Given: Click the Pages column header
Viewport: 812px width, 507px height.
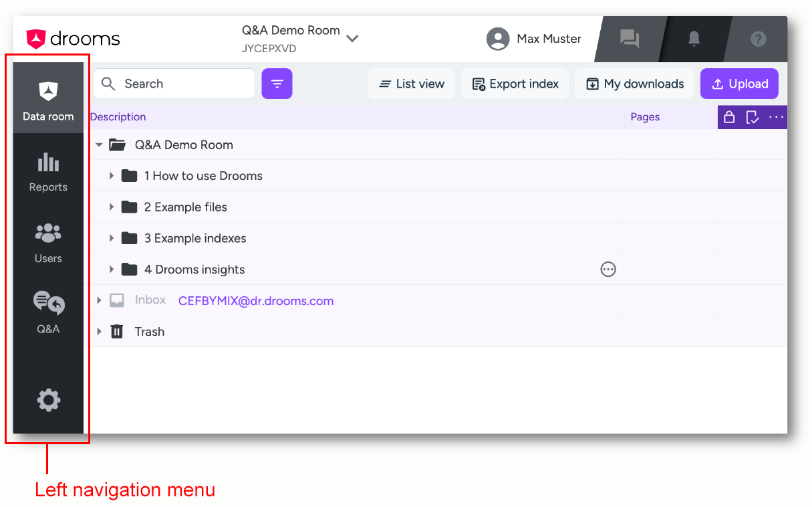Looking at the screenshot, I should pyautogui.click(x=645, y=117).
